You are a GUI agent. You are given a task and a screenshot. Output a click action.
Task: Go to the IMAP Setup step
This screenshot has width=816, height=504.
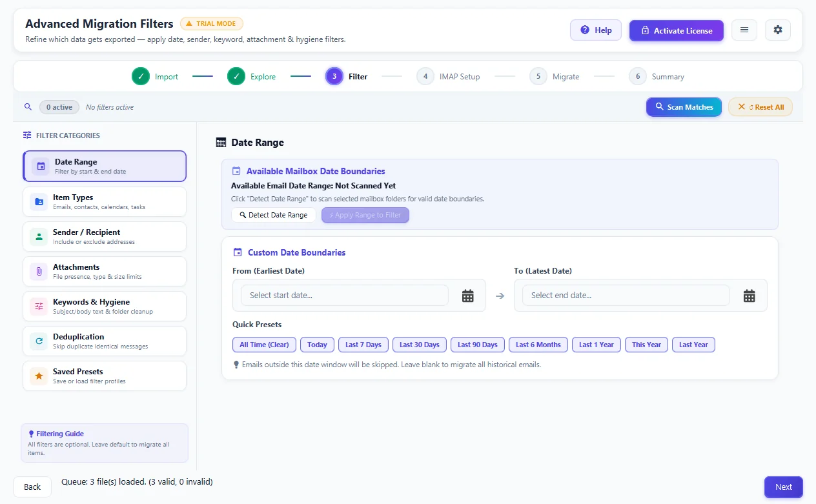[x=449, y=76]
